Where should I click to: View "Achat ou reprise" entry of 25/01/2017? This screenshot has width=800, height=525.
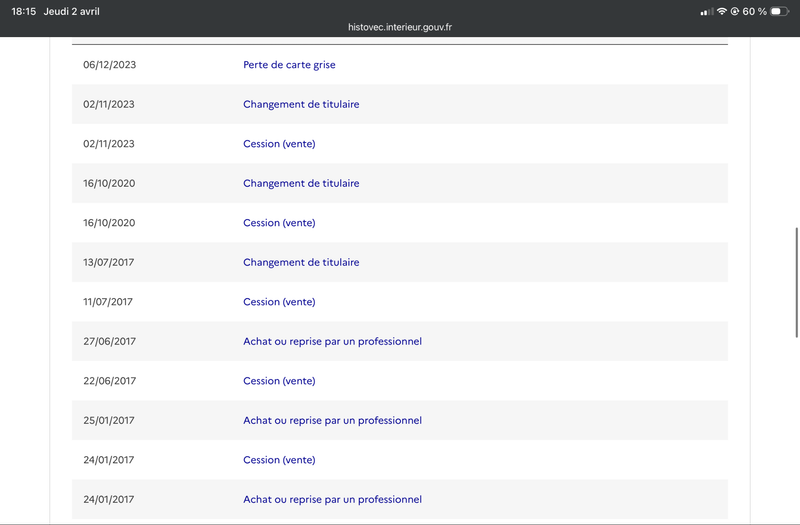[x=332, y=420]
